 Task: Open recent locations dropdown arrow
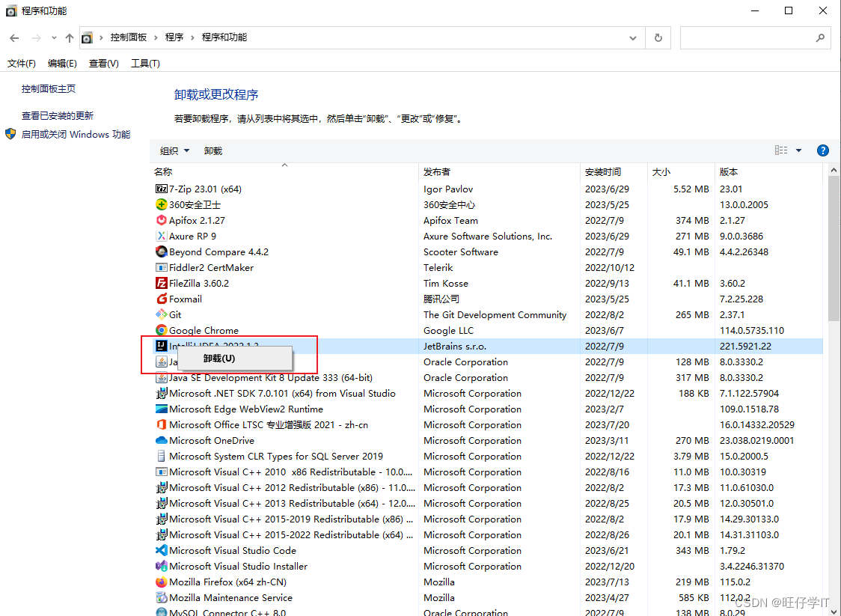tap(54, 37)
